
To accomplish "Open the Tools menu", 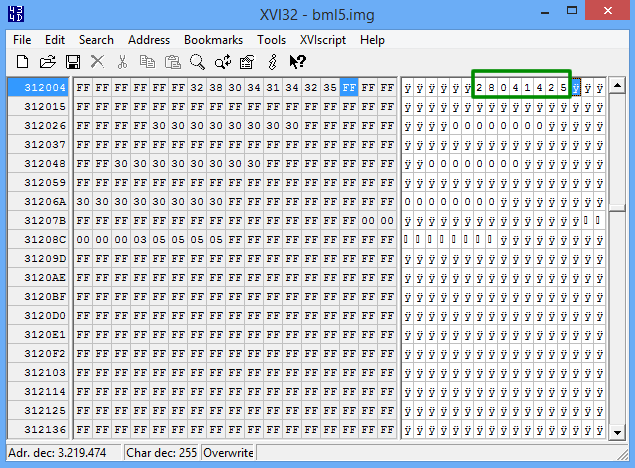I will [271, 40].
